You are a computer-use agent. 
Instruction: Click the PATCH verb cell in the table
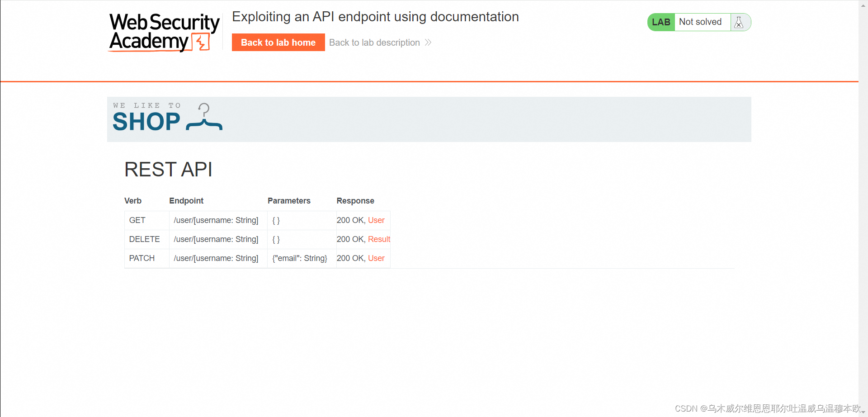[142, 258]
